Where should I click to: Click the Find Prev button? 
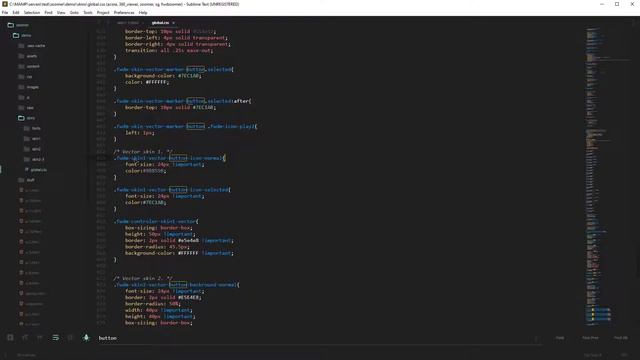coord(590,338)
